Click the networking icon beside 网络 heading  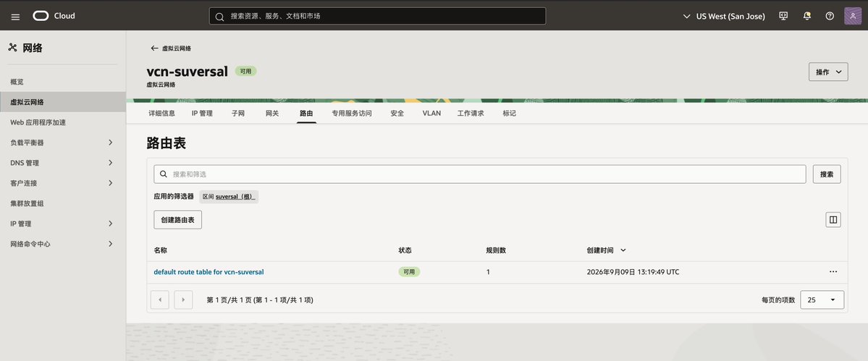click(x=13, y=48)
